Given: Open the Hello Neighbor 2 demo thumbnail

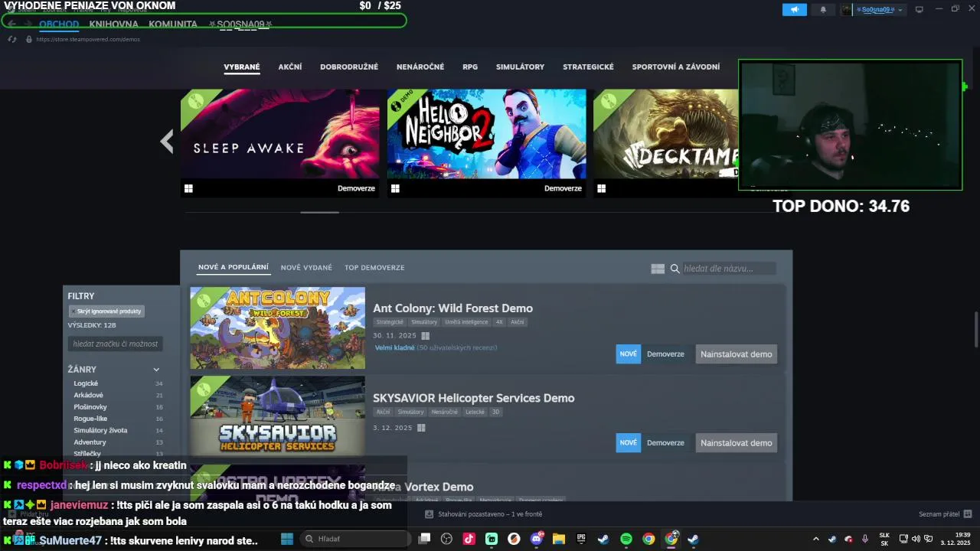Looking at the screenshot, I should pyautogui.click(x=486, y=134).
